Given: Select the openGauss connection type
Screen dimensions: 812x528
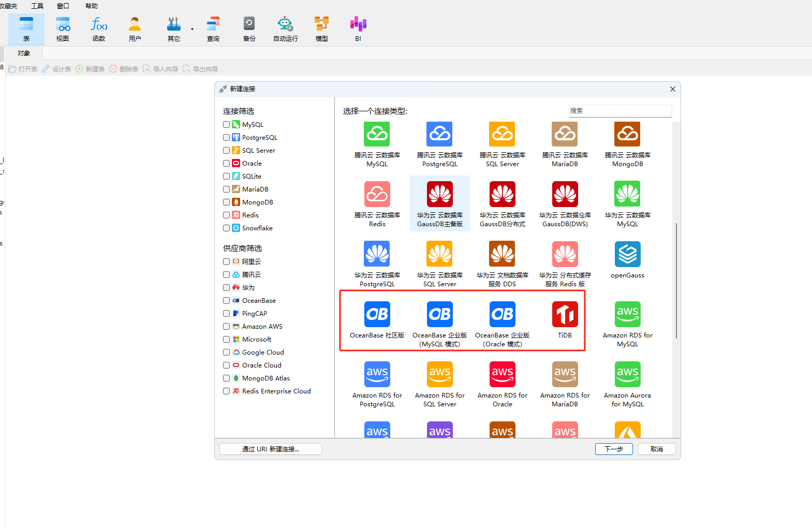Looking at the screenshot, I should 628,260.
